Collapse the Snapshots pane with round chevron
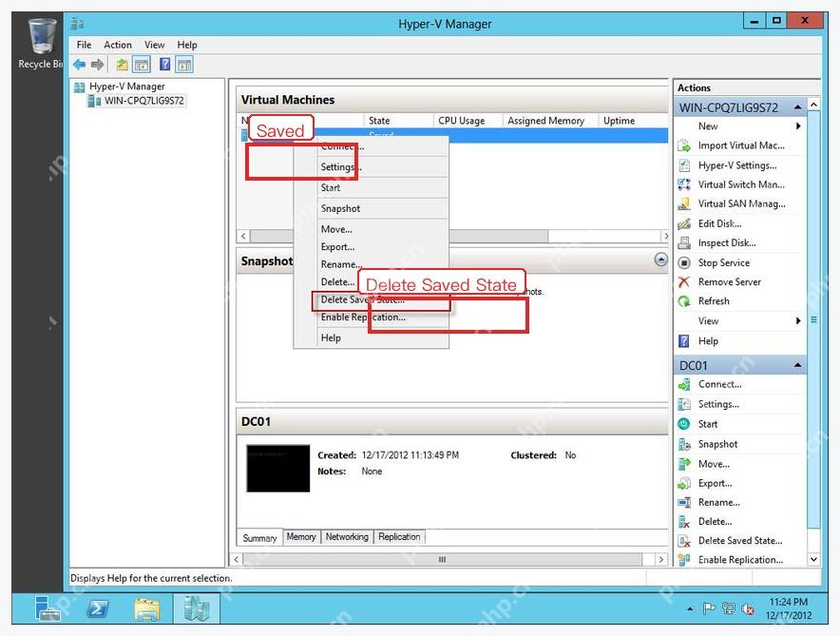This screenshot has width=840, height=636. pos(661,260)
